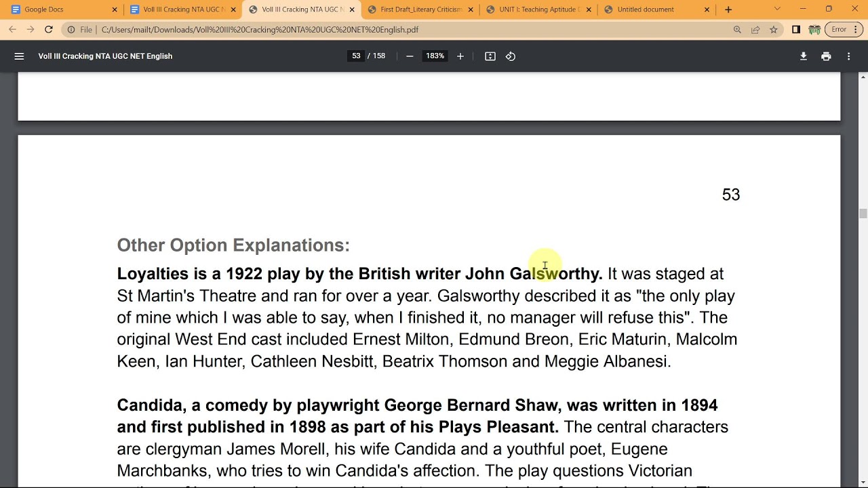Click the 183% zoom level field
The width and height of the screenshot is (868, 488).
[x=435, y=56]
